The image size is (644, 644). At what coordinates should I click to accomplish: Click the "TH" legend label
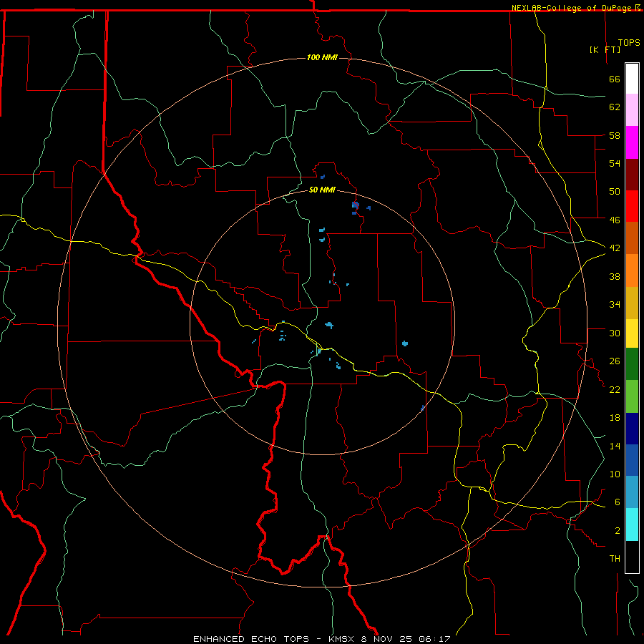pyautogui.click(x=615, y=559)
